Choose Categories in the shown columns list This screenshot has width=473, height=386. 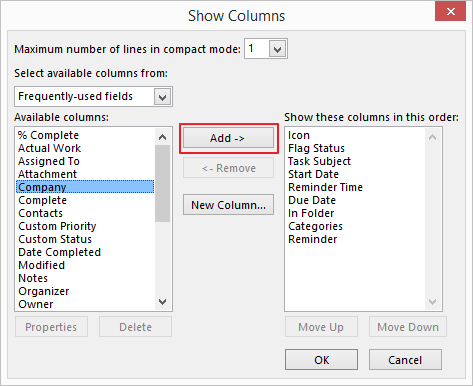(x=315, y=226)
